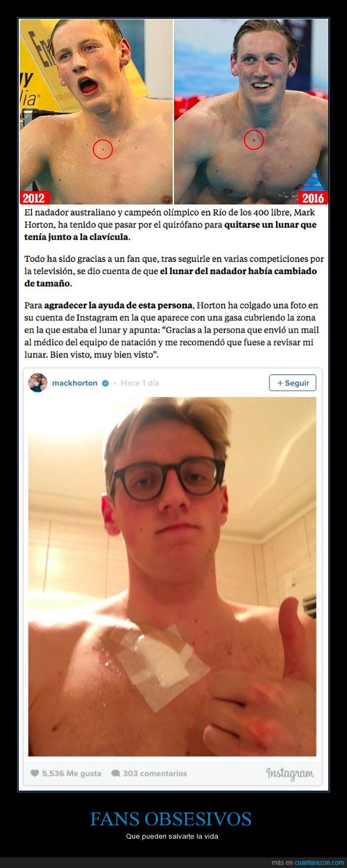Image resolution: width=347 pixels, height=868 pixels.
Task: Click the FANS OBSESIVOS title
Action: coord(171,818)
